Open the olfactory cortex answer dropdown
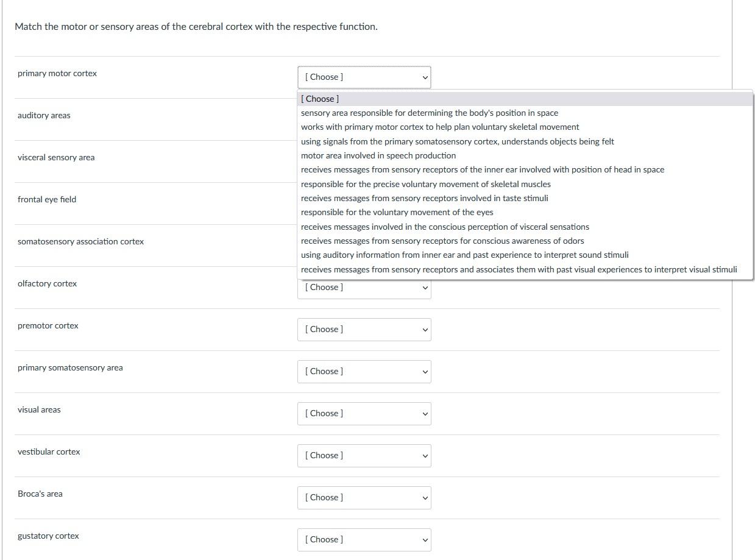 [364, 288]
